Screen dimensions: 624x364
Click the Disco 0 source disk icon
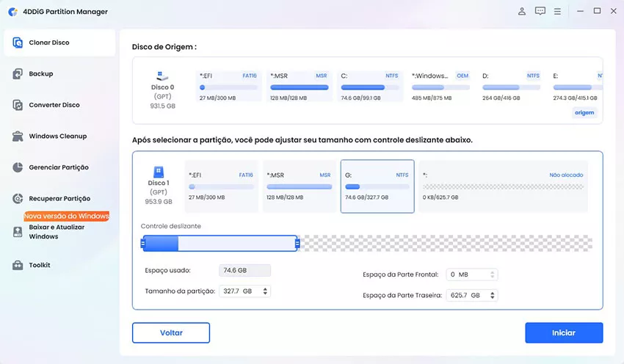point(162,76)
